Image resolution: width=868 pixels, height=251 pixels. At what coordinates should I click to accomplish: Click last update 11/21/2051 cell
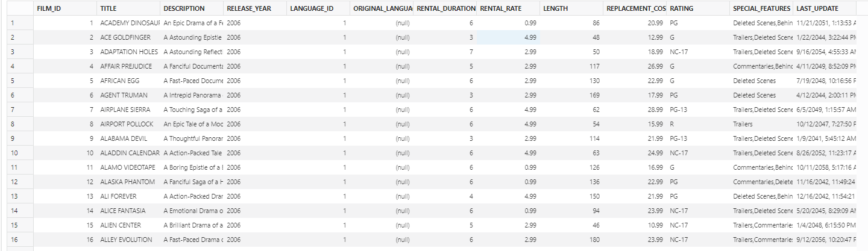[x=824, y=23]
